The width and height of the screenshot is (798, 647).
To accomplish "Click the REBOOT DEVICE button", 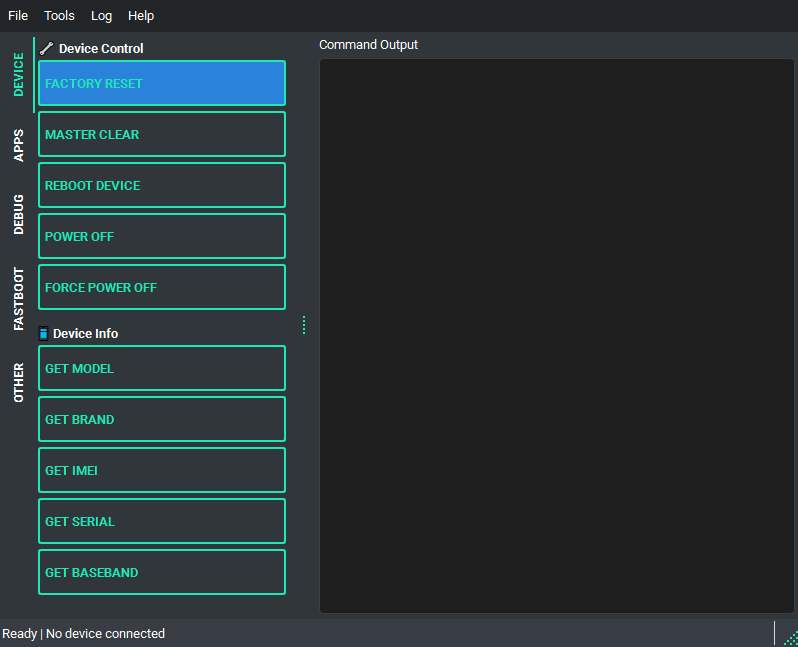I will (x=162, y=185).
